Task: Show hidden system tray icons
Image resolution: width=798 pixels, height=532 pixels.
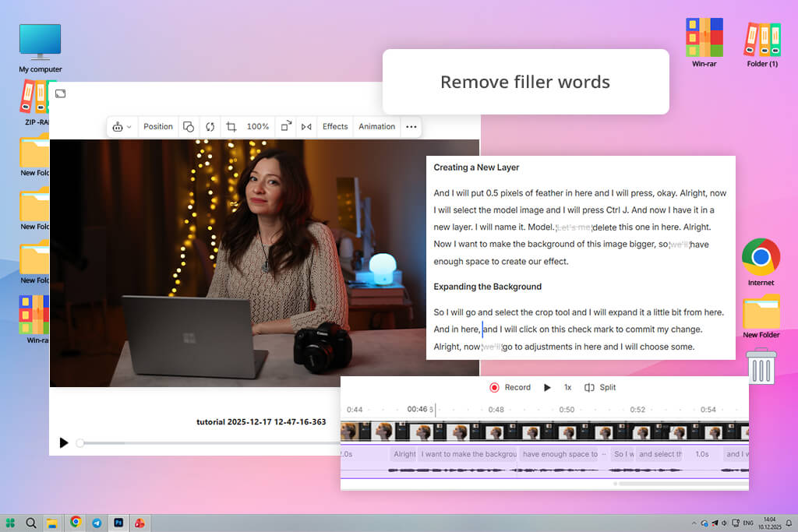Action: point(694,523)
